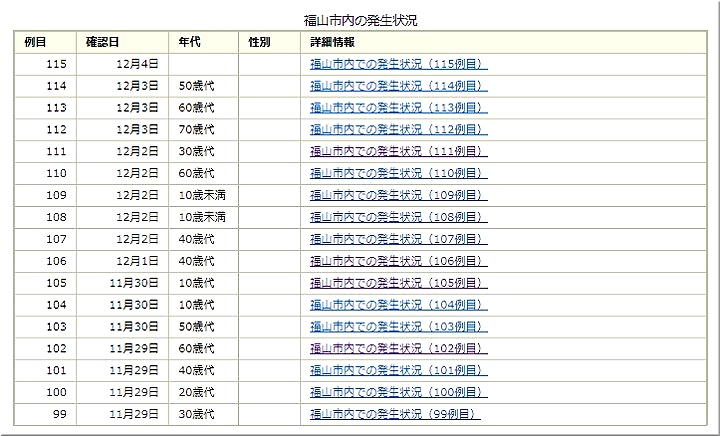View details for case 101 (101例目)
Image resolution: width=720 pixels, height=436 pixels.
click(x=398, y=370)
